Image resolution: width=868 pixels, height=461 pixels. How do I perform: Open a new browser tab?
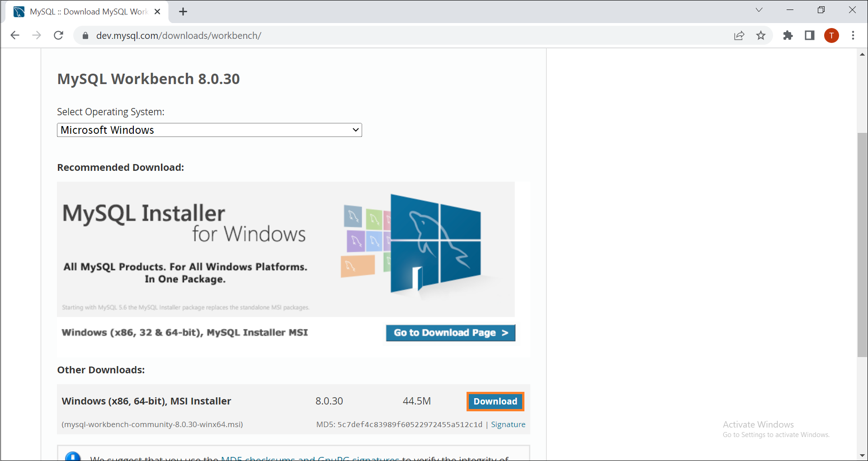click(x=183, y=12)
